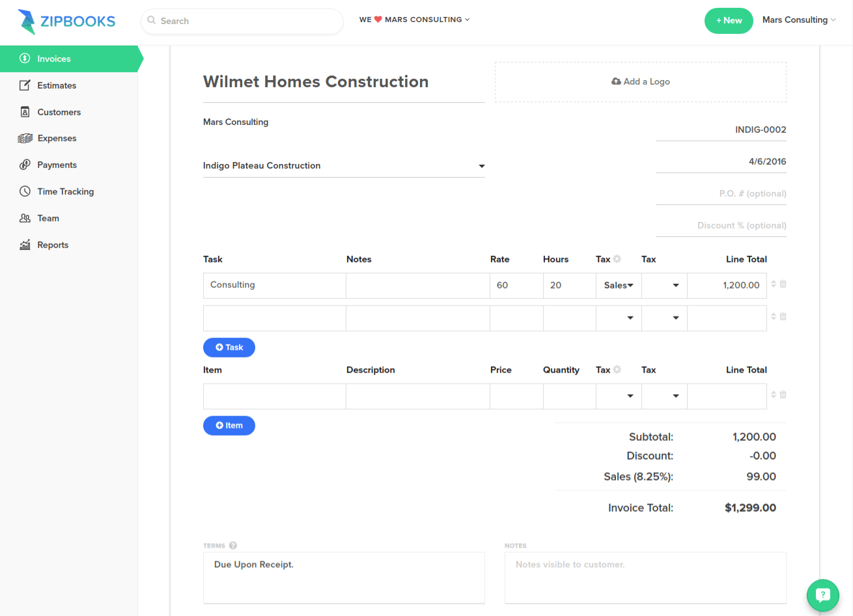Click the Team people icon in sidebar

click(25, 218)
